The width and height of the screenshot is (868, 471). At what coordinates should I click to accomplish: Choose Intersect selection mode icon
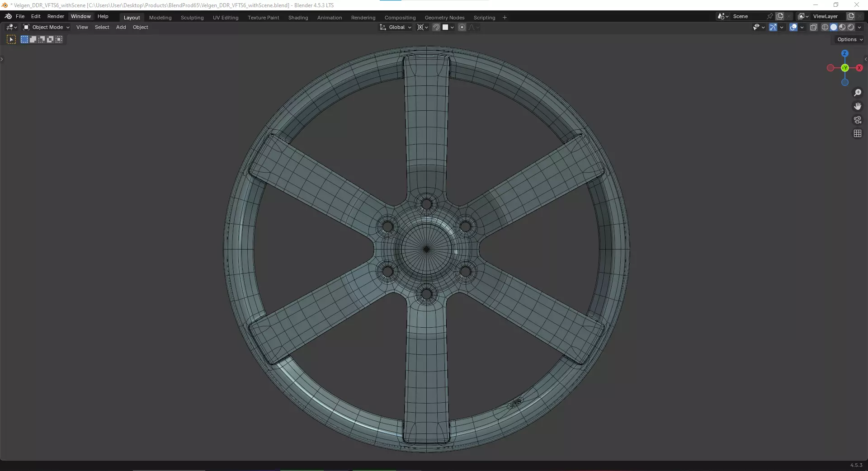(59, 39)
